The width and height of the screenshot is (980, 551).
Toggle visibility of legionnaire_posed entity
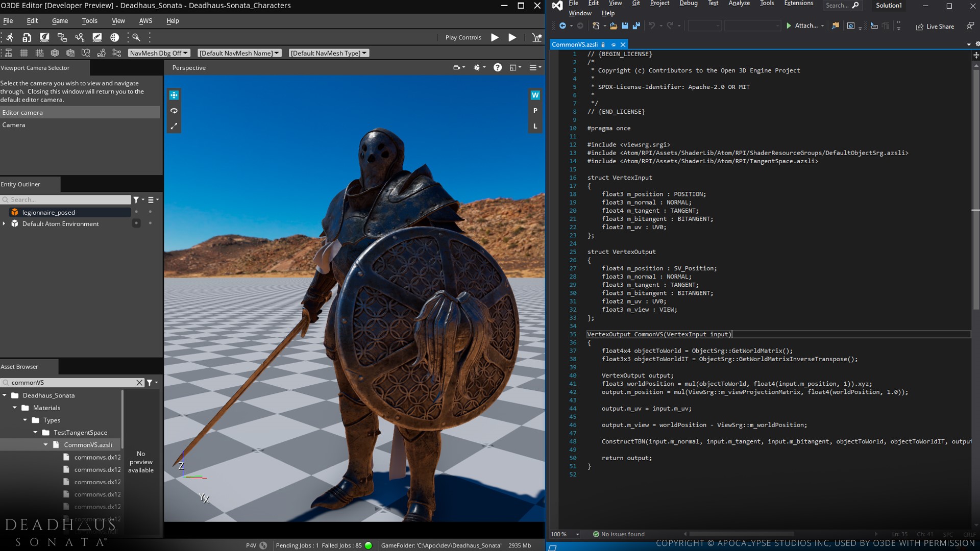tap(137, 211)
